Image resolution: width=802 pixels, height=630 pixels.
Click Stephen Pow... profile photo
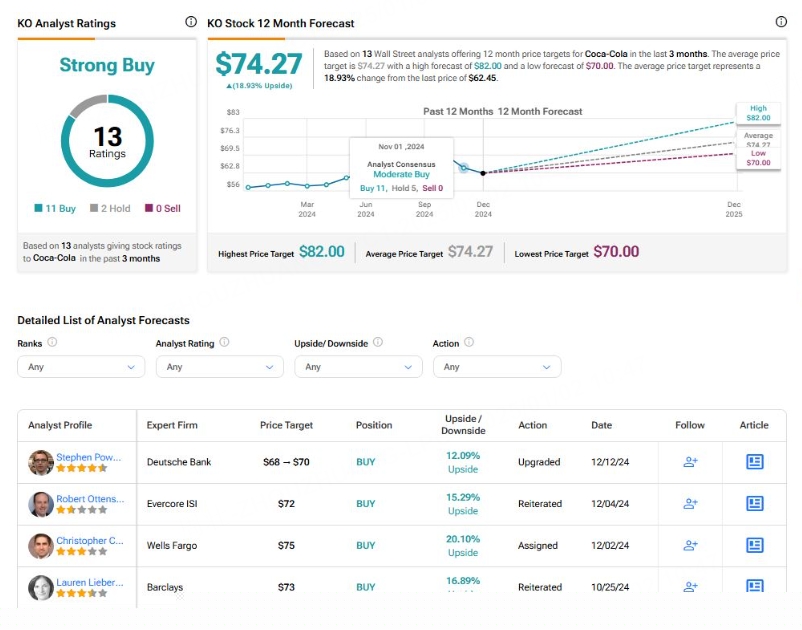tap(41, 462)
